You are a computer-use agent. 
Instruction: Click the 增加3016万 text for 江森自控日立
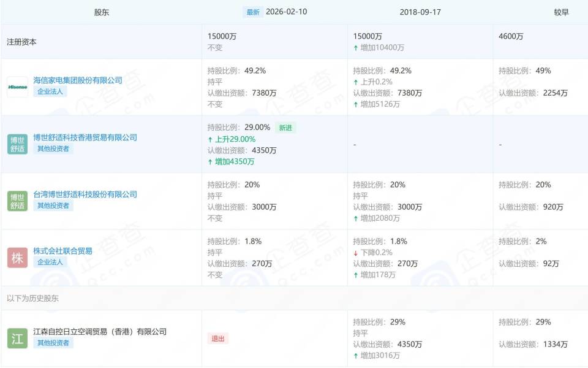[x=377, y=356]
